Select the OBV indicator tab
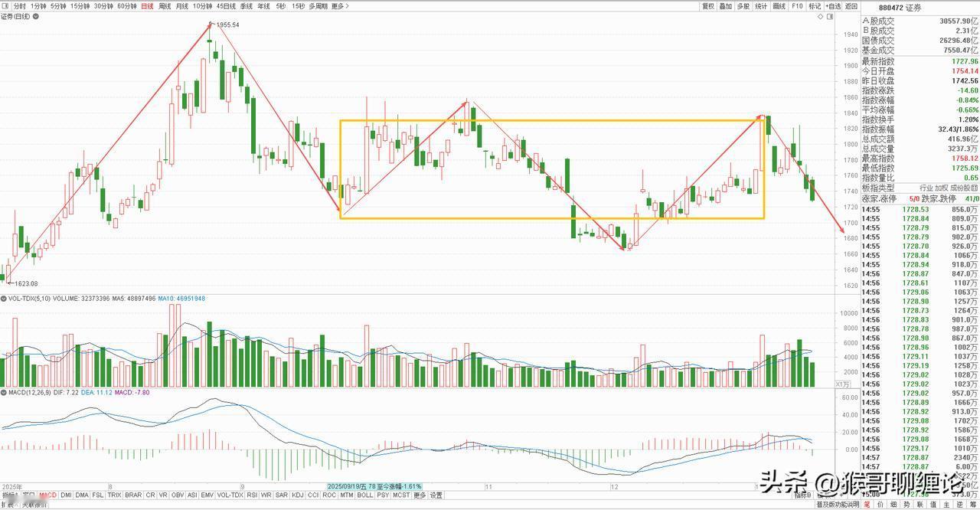The height and width of the screenshot is (510, 980). tap(178, 495)
